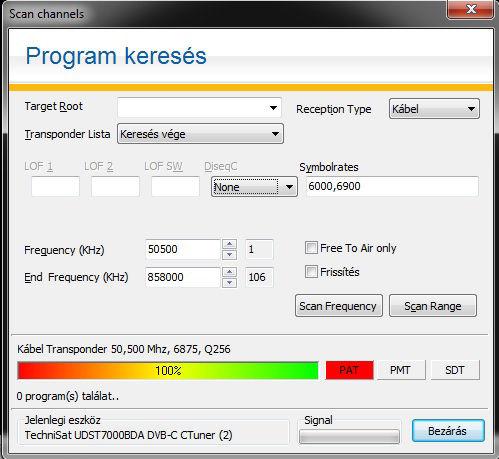Click the Kábel Transponder 50,500 Mhz status text
Screen dimensions: 499x459
(x=124, y=349)
